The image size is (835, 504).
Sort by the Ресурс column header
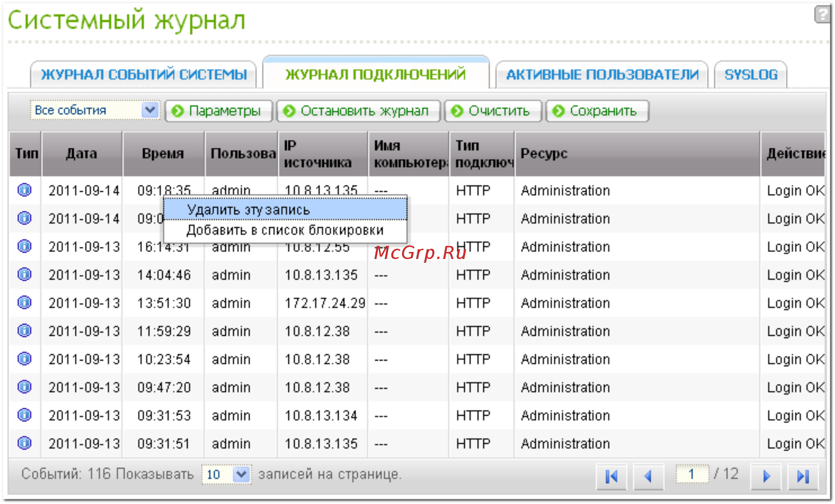coord(638,153)
